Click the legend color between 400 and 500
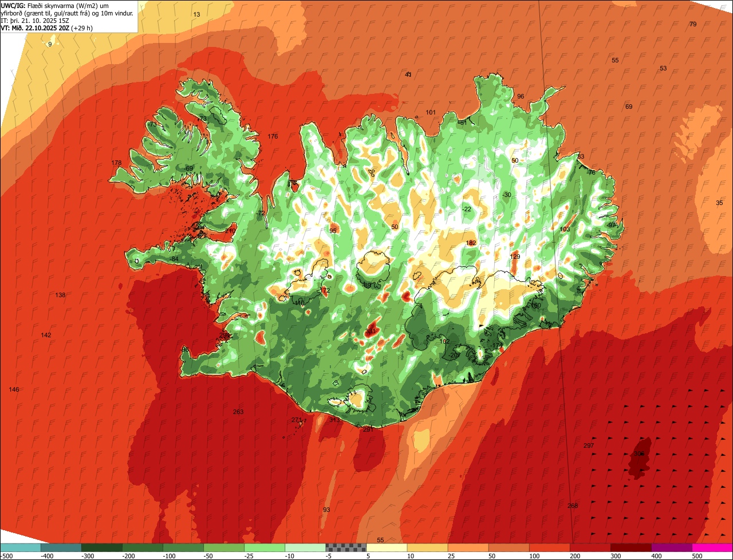This screenshot has height=560, width=733. click(671, 547)
